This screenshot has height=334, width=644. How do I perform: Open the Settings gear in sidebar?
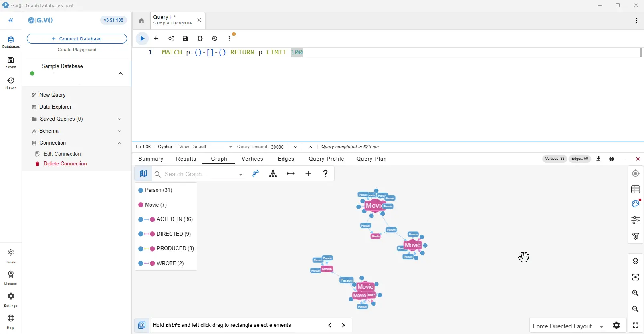pyautogui.click(x=11, y=300)
